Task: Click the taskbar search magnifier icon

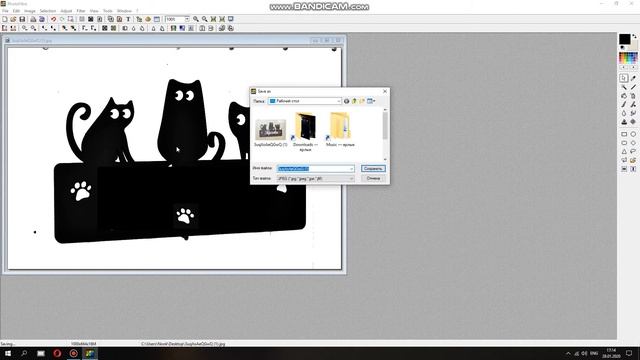Action: tap(24, 353)
